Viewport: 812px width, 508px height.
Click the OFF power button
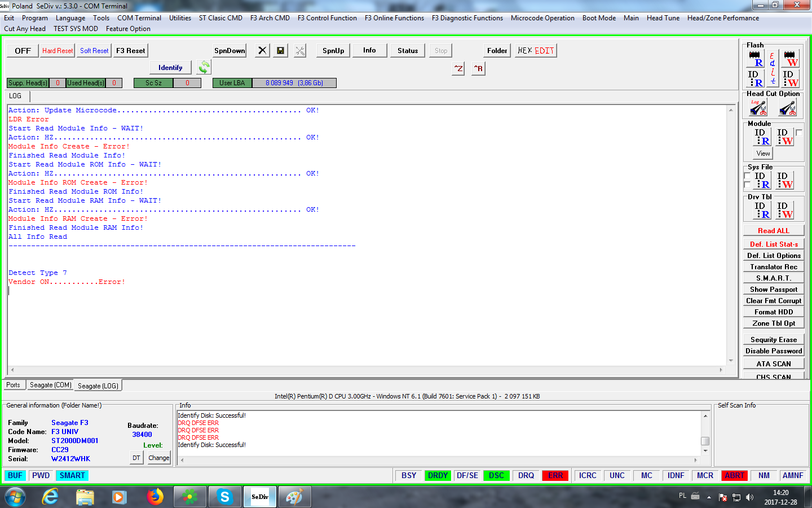click(23, 51)
